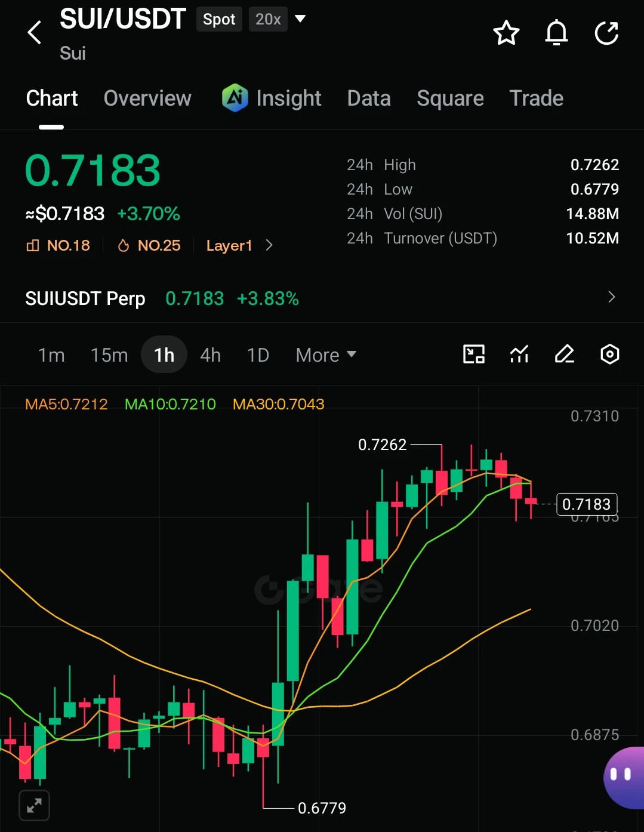Viewport: 644px width, 832px height.
Task: Select the 15m timeframe
Action: [109, 355]
